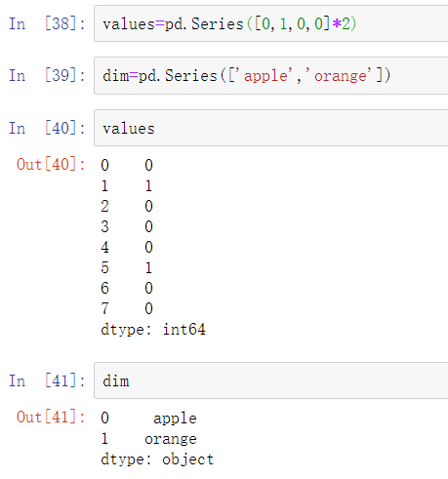The image size is (448, 479).
Task: Select the dim=pd.Series apple orange cell
Action: click(x=271, y=75)
